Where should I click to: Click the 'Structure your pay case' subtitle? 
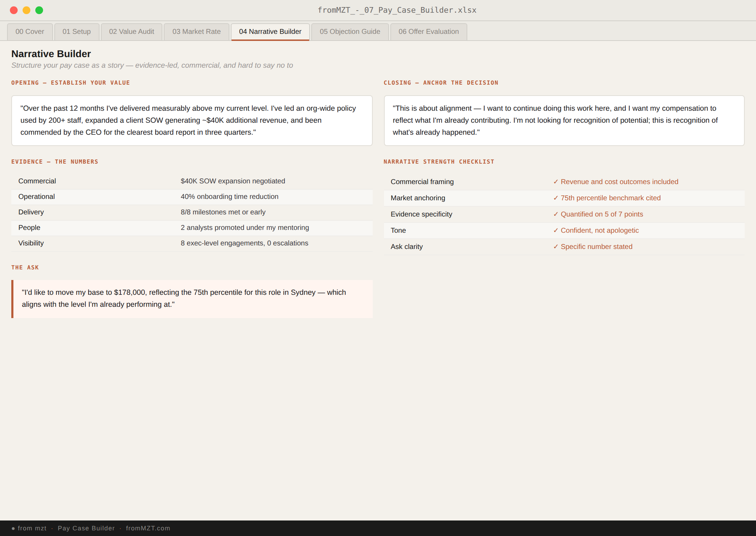[x=152, y=66]
